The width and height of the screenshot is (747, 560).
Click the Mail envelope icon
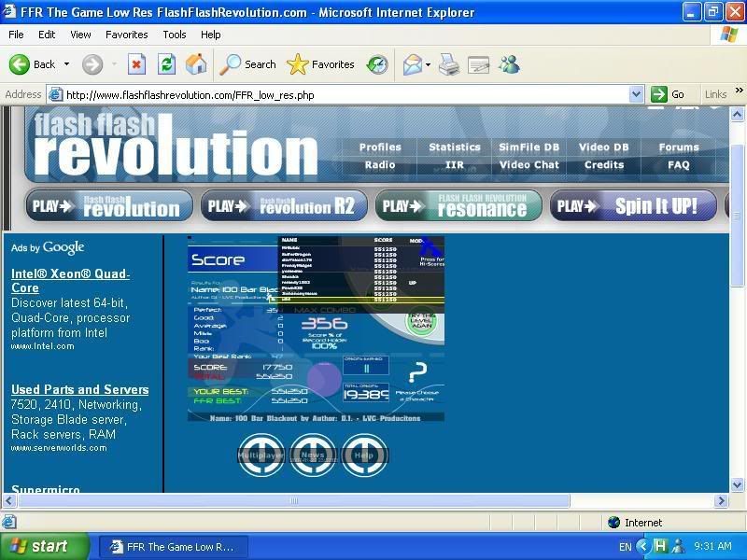coord(412,64)
